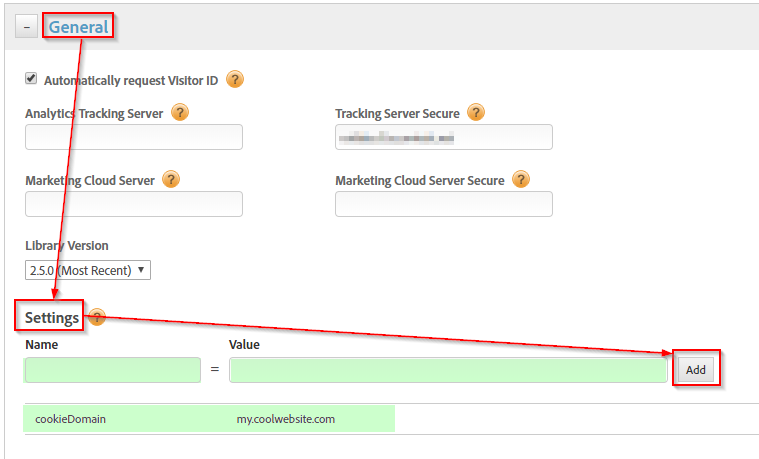Viewport: 759px width, 459px height.
Task: Click the Settings Name input field
Action: click(113, 370)
